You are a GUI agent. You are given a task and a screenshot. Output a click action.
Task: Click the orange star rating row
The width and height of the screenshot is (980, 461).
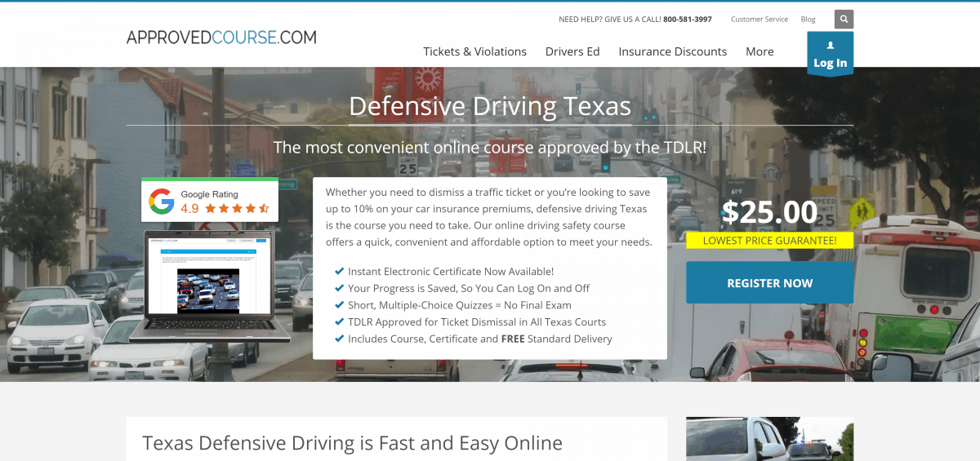coord(237,209)
